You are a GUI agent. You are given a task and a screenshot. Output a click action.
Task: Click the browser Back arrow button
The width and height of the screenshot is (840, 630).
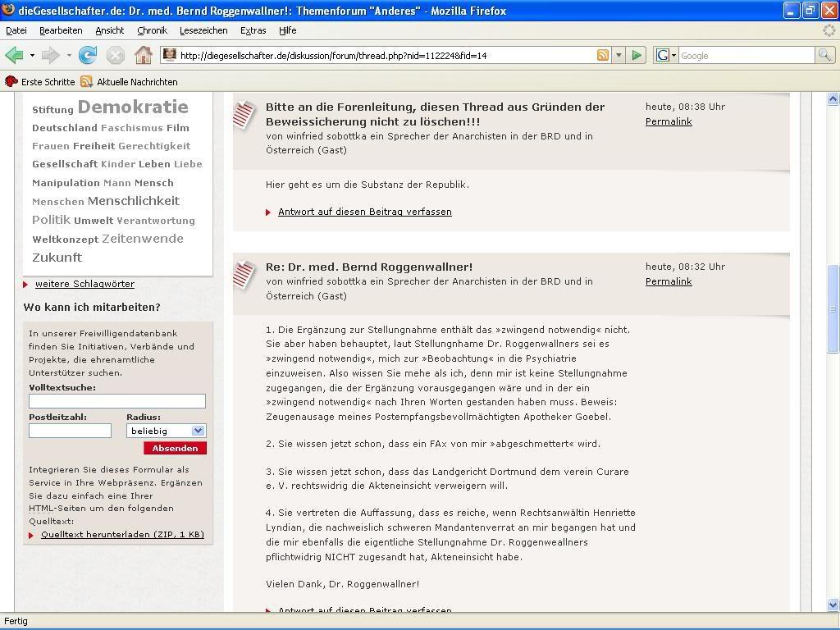pyautogui.click(x=14, y=56)
